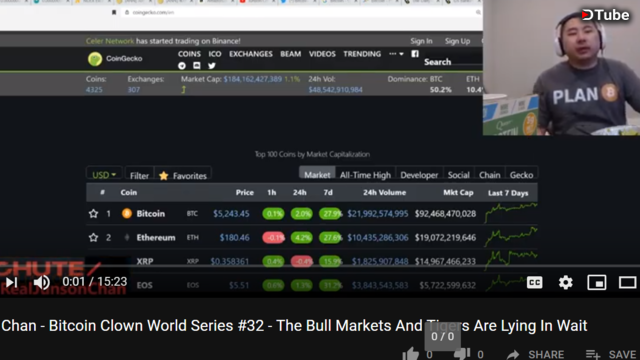Click the coins count 4325
Screen dimensions: 640x360
point(94,89)
